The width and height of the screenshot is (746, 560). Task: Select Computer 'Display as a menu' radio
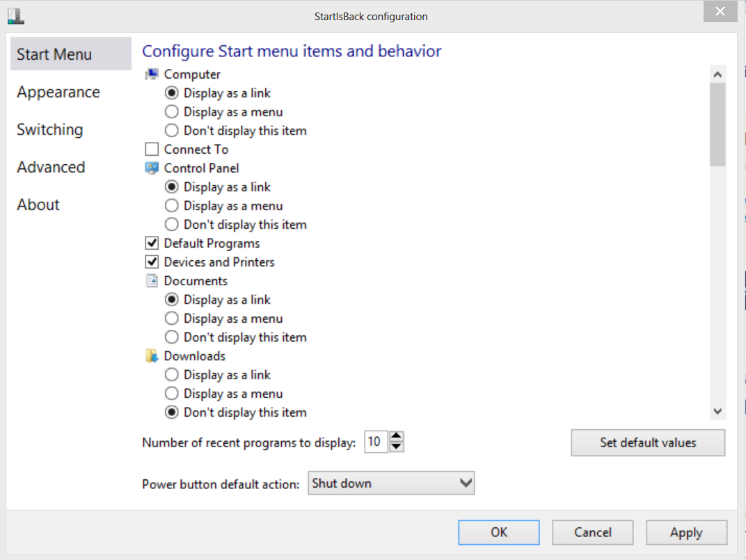(x=172, y=112)
